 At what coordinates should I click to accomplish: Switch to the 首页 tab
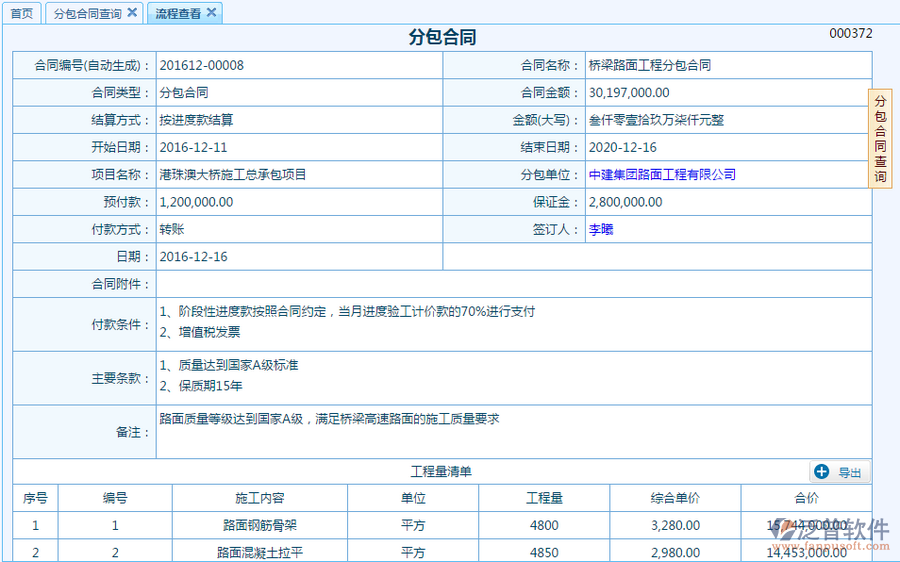tap(21, 14)
